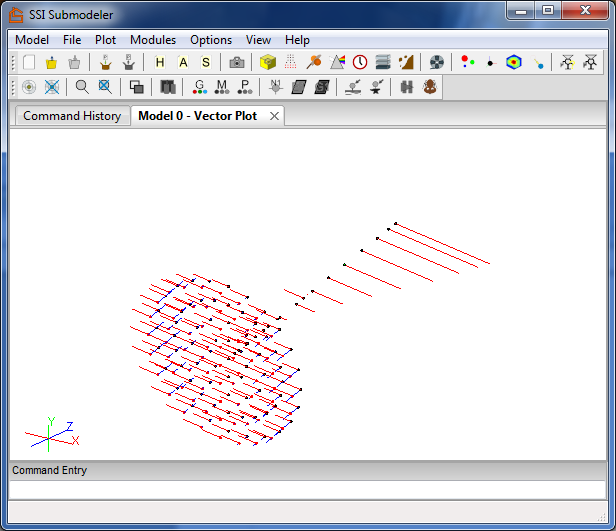Image resolution: width=616 pixels, height=531 pixels.
Task: Expand the Modules menu
Action: [x=153, y=40]
